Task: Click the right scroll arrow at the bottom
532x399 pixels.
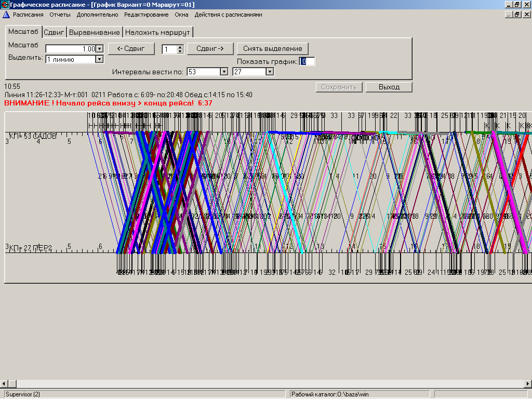Action: pos(528,384)
